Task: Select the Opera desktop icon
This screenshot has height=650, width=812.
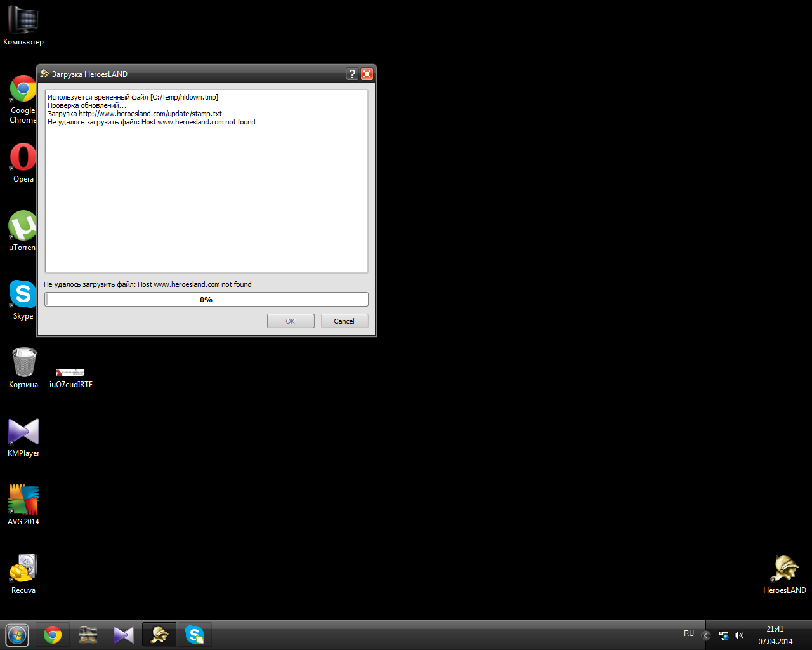Action: coord(23,158)
